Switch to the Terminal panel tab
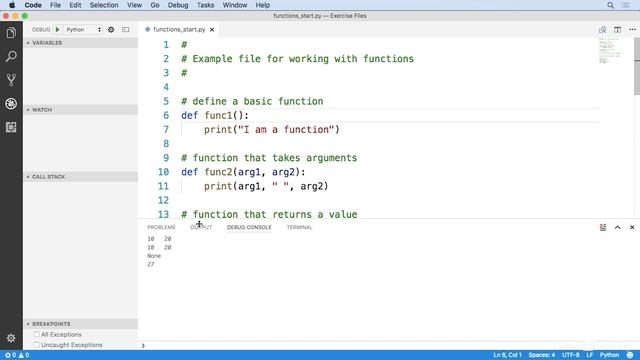The height and width of the screenshot is (360, 640). tap(299, 227)
